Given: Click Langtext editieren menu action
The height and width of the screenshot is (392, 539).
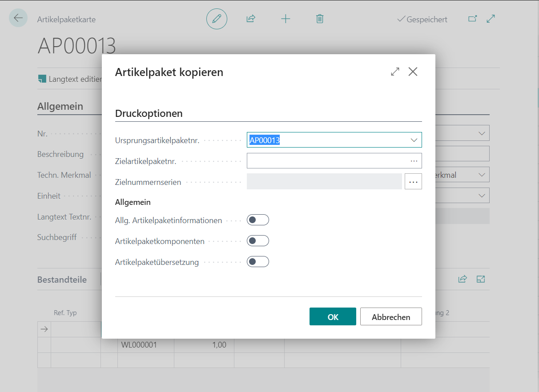Looking at the screenshot, I should tap(70, 79).
